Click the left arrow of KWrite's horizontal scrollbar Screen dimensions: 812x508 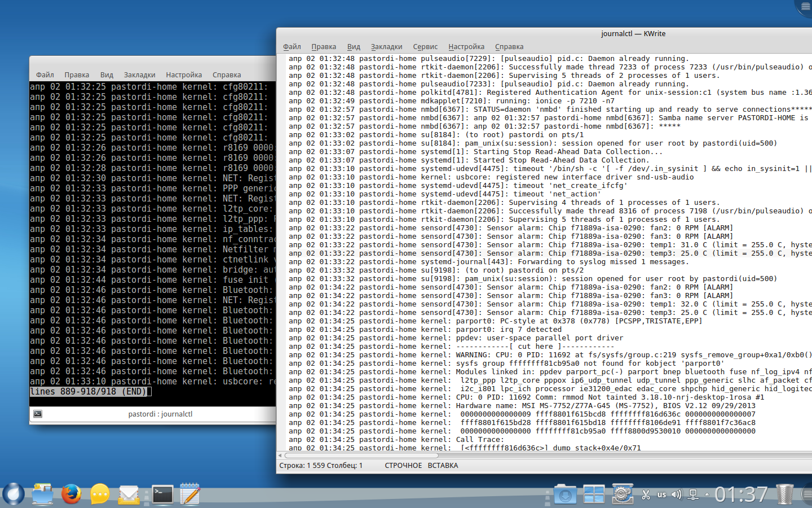point(280,455)
